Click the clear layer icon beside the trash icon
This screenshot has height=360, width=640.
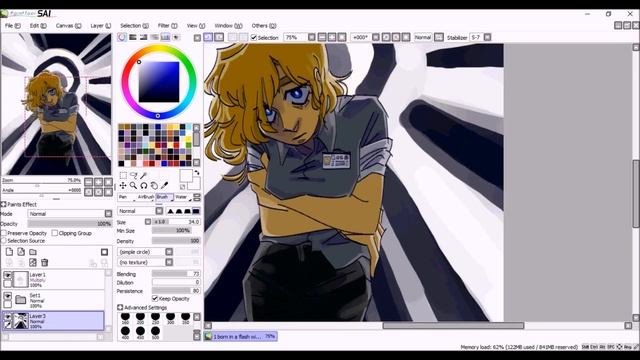coord(33,262)
